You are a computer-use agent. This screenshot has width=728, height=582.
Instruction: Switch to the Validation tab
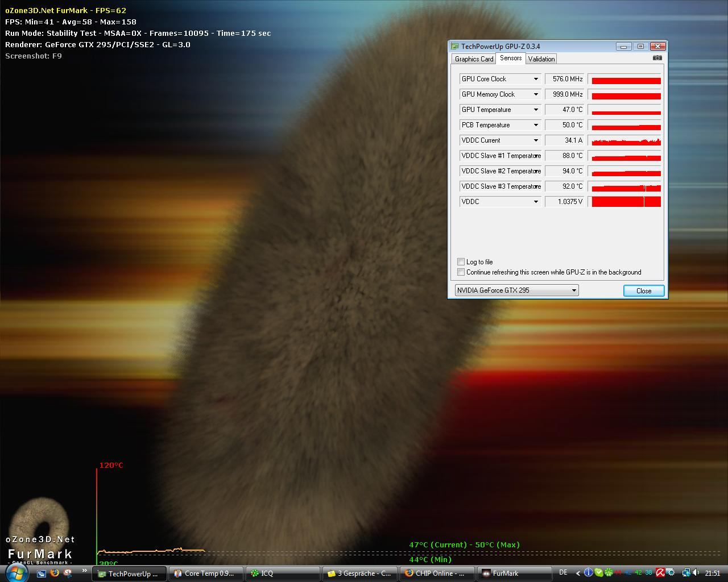541,59
